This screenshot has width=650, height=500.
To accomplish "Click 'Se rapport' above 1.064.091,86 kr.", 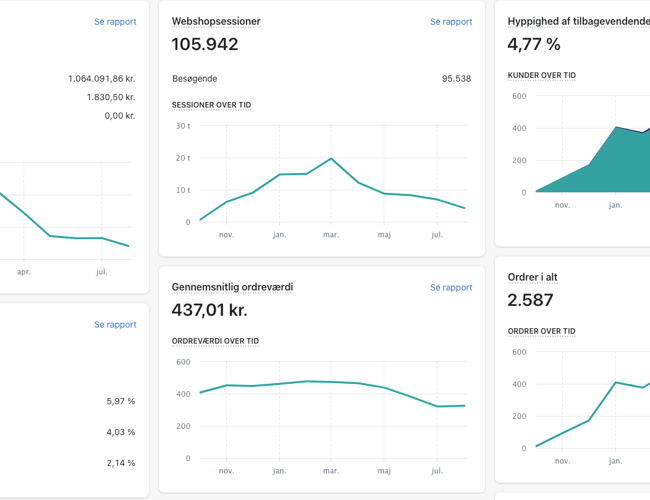I will pyautogui.click(x=115, y=21).
